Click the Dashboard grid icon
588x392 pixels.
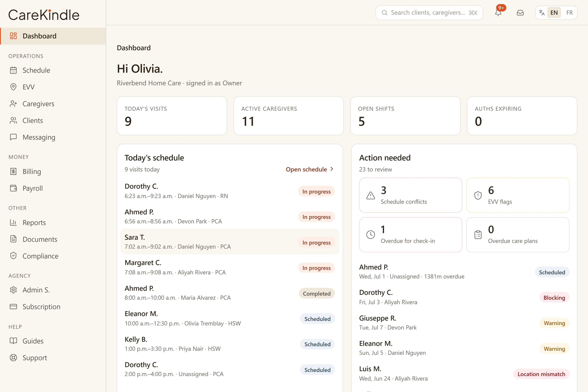point(13,36)
